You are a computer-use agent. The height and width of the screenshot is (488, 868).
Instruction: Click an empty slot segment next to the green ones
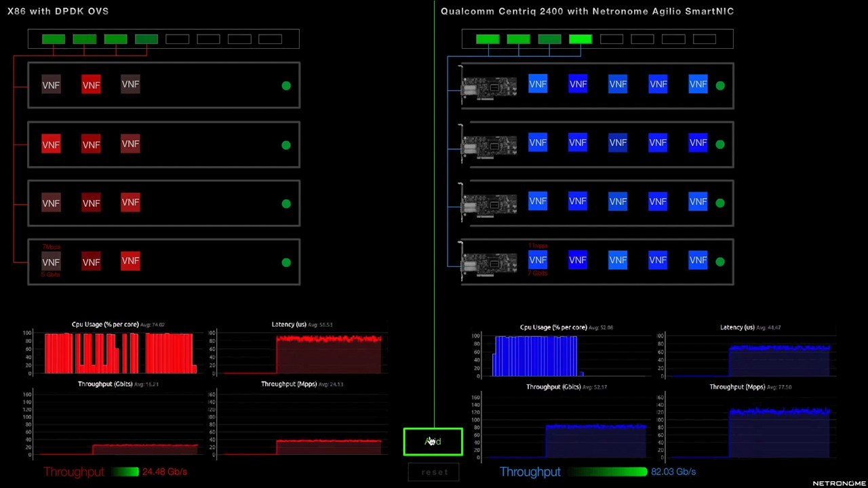[x=177, y=39]
